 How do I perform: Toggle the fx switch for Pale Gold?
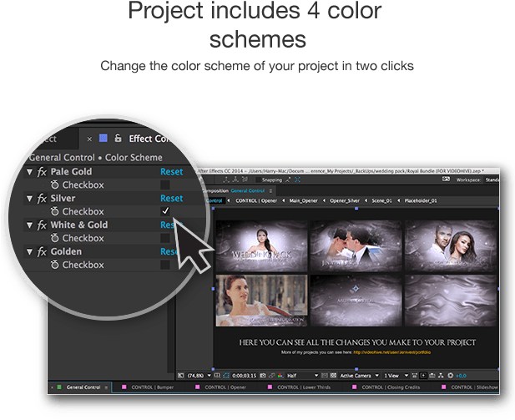pos(42,171)
